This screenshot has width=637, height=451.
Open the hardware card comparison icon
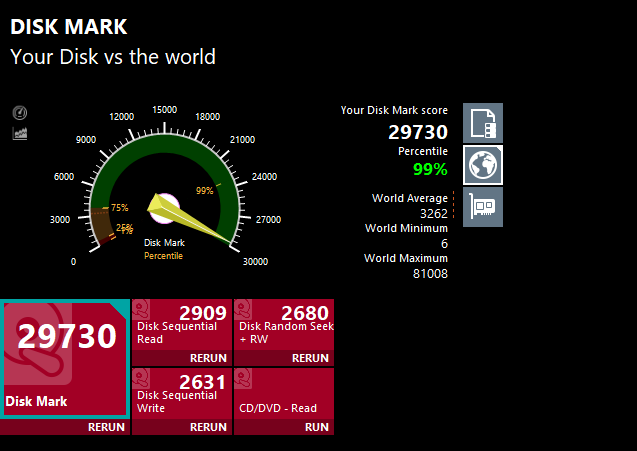pyautogui.click(x=483, y=207)
